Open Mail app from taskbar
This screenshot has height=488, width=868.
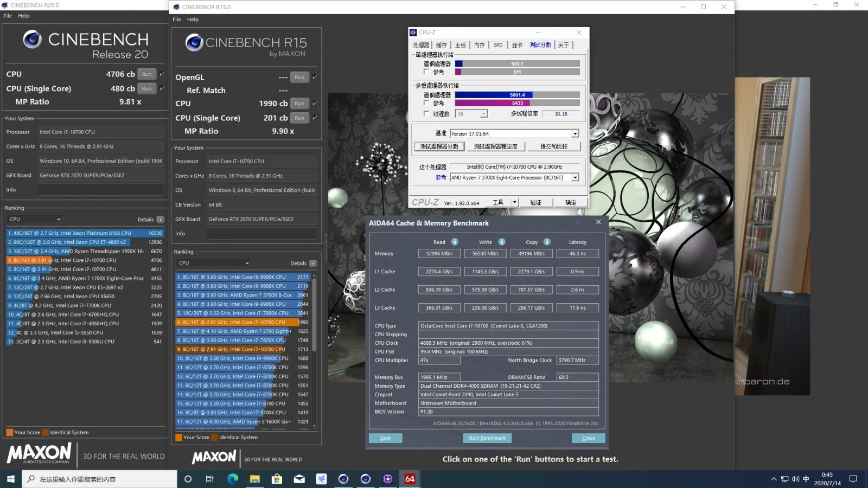[299, 479]
